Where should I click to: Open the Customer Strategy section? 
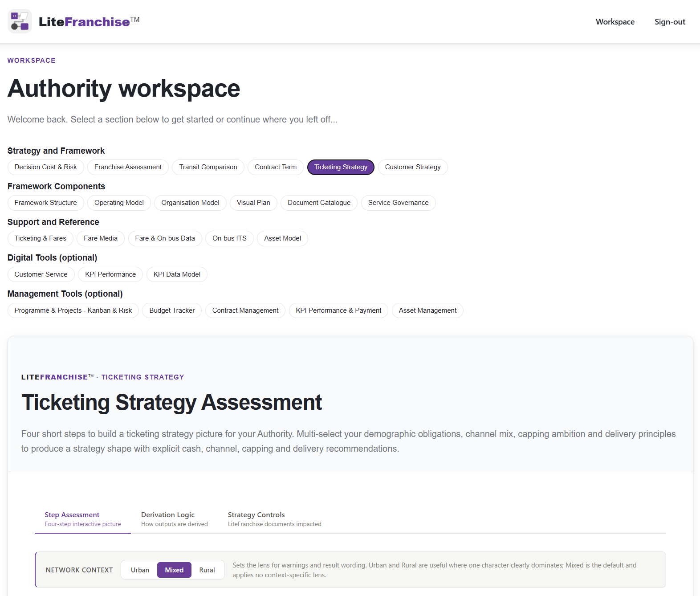click(413, 167)
